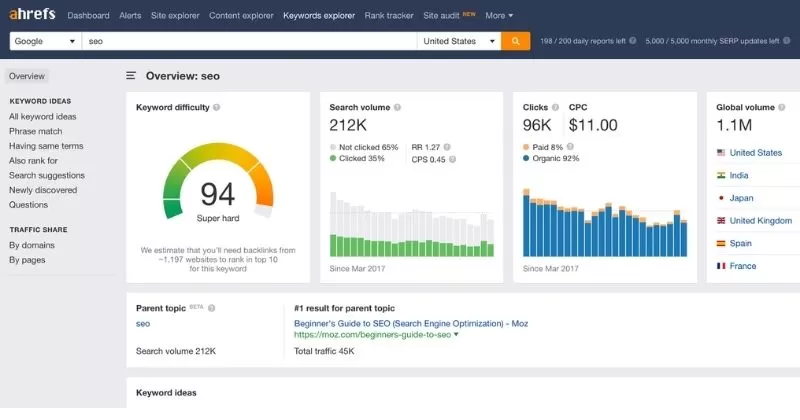
Task: Switch to the Site explorer tab
Action: [x=175, y=16]
